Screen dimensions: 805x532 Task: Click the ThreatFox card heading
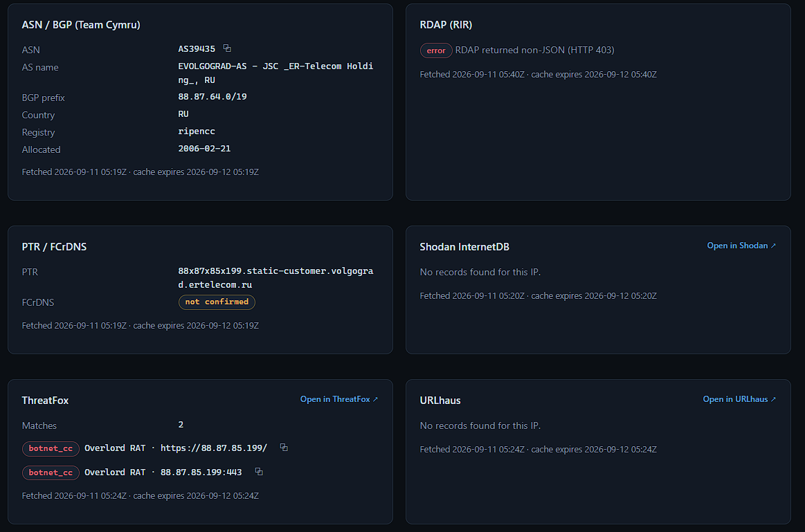point(45,400)
